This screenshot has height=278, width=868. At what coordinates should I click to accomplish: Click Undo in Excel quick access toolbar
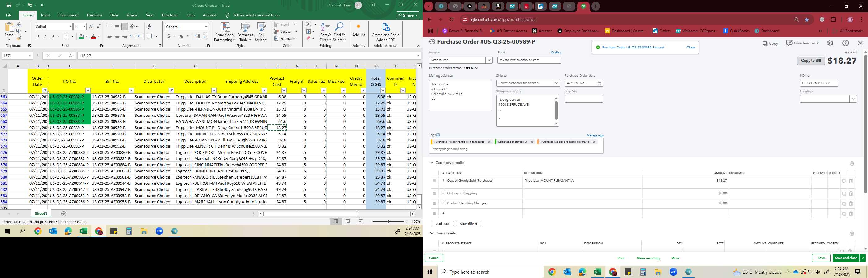click(x=30, y=5)
